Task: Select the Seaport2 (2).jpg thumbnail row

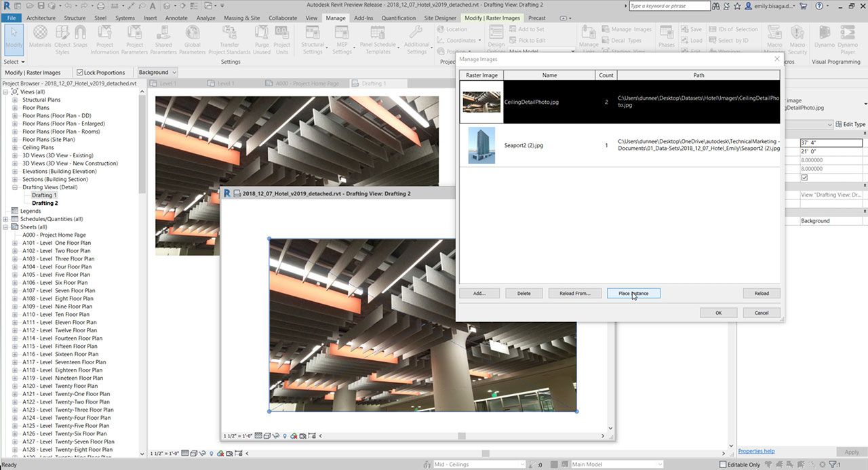Action: 619,145
